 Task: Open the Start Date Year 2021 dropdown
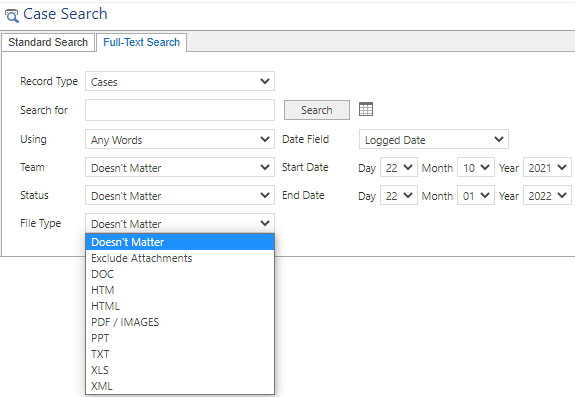(547, 168)
